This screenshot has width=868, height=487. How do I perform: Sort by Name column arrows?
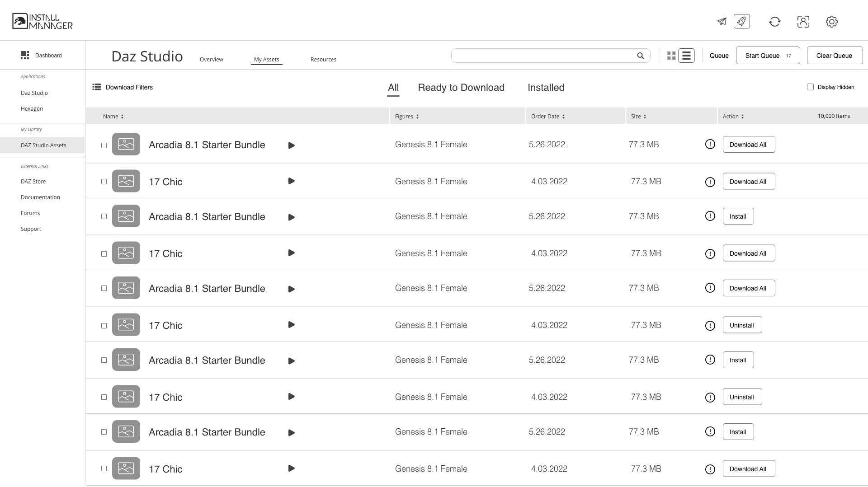pos(122,117)
